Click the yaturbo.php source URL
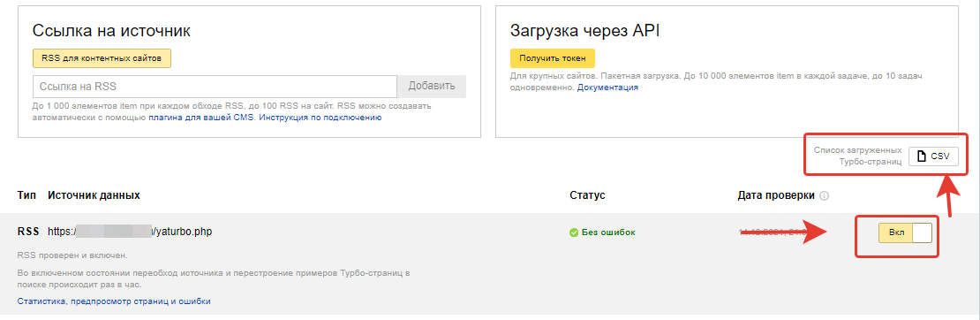Screen dimensions: 980x320 (130, 232)
